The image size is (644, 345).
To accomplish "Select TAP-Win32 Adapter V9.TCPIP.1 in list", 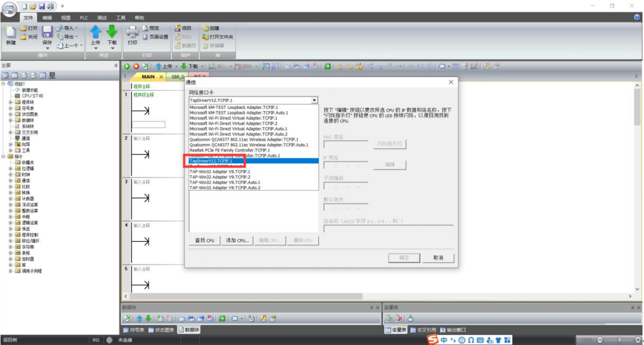I will coord(254,171).
